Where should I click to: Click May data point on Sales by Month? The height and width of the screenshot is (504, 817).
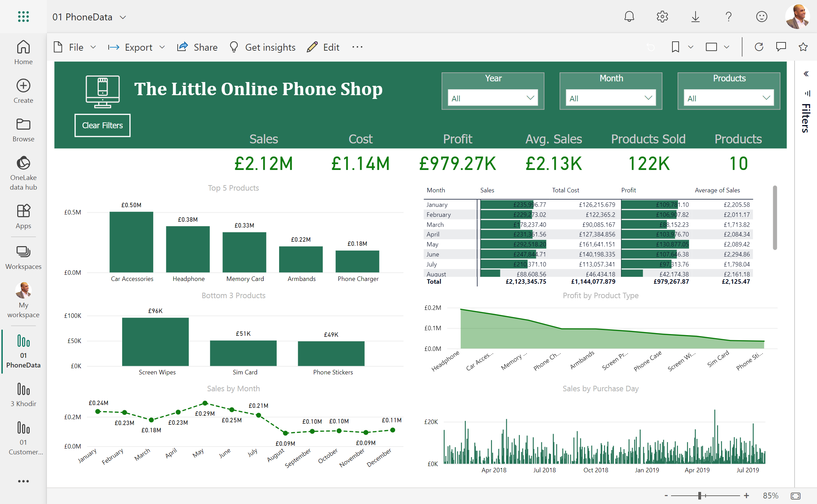[x=205, y=403]
